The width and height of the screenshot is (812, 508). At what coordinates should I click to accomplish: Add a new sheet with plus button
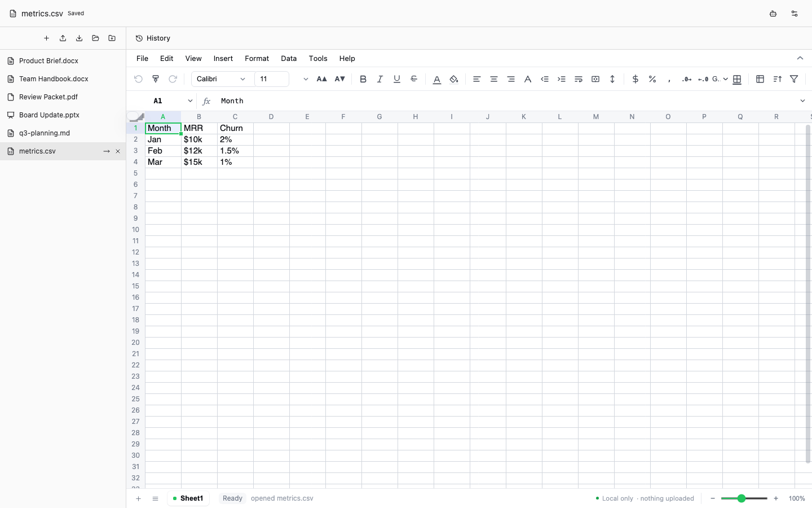click(138, 498)
